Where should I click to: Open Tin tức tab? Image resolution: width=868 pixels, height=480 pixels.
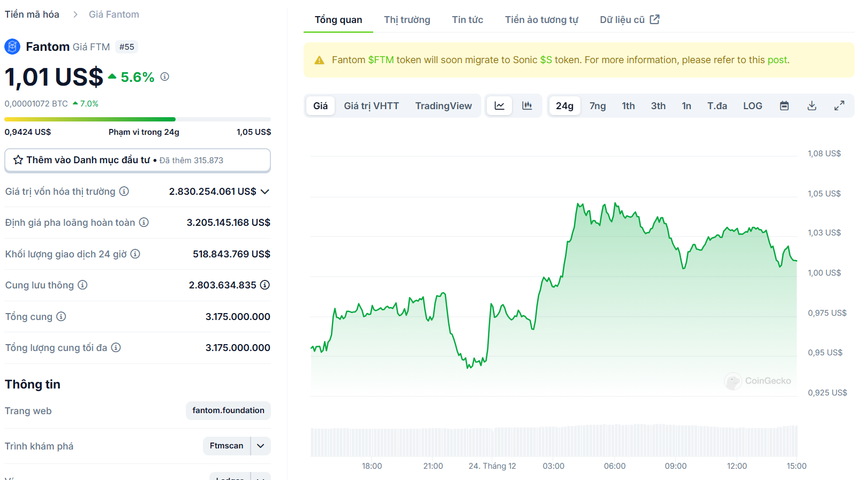click(467, 20)
